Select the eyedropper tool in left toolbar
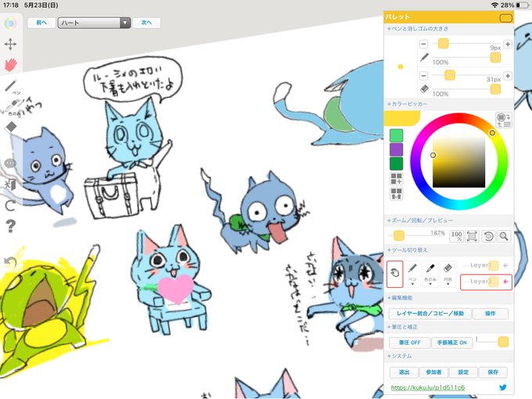Screen dimensions: 532x399 point(11,106)
